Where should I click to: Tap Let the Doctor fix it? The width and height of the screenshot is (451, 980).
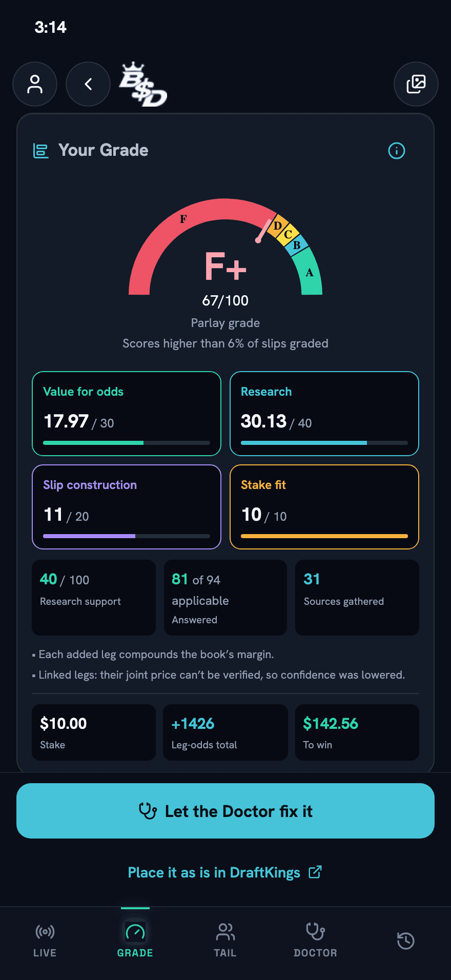pyautogui.click(x=225, y=811)
